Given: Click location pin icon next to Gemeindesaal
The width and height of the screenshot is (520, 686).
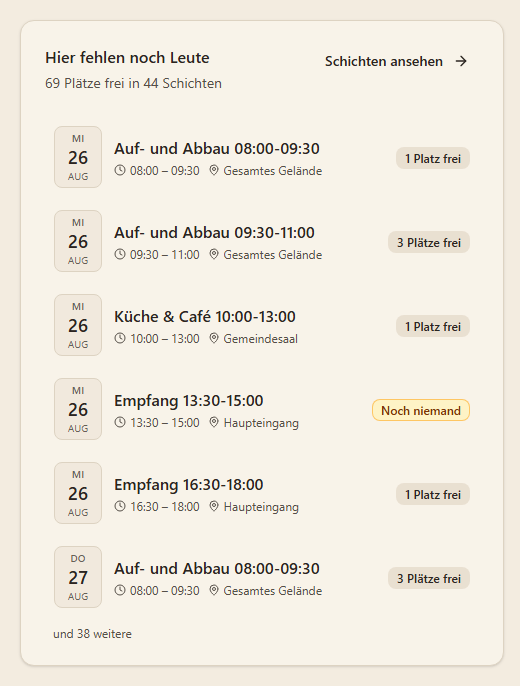Looking at the screenshot, I should pyautogui.click(x=213, y=338).
